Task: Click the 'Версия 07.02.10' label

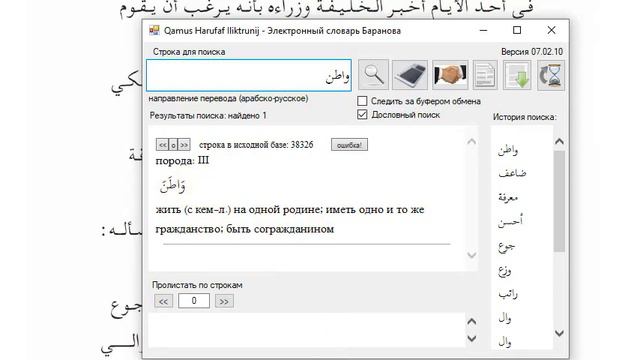Action: tap(532, 52)
